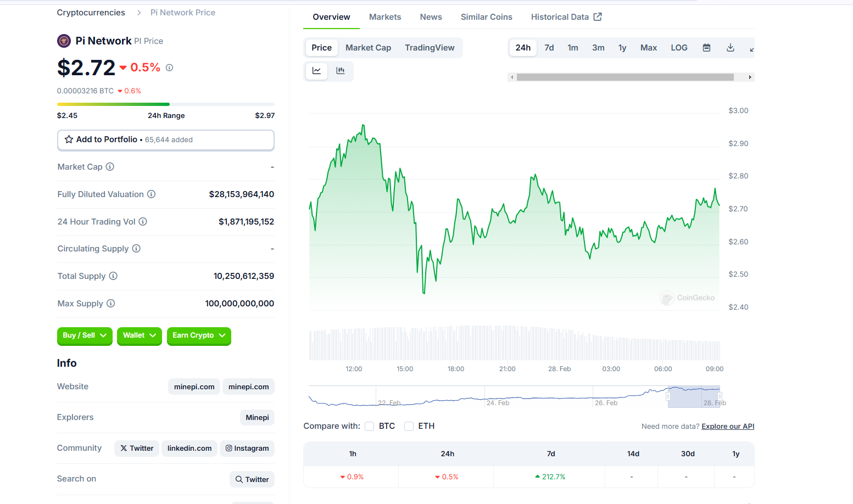Click the 7d change value 212.7%
Viewport: 853px width, 504px height.
tap(550, 477)
